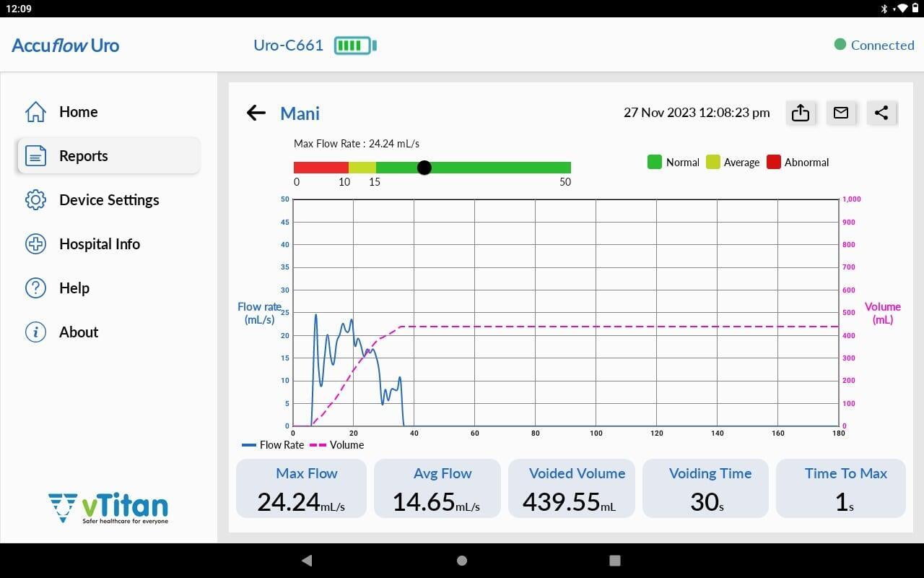Click the Volume chart legend entry

coord(337,445)
